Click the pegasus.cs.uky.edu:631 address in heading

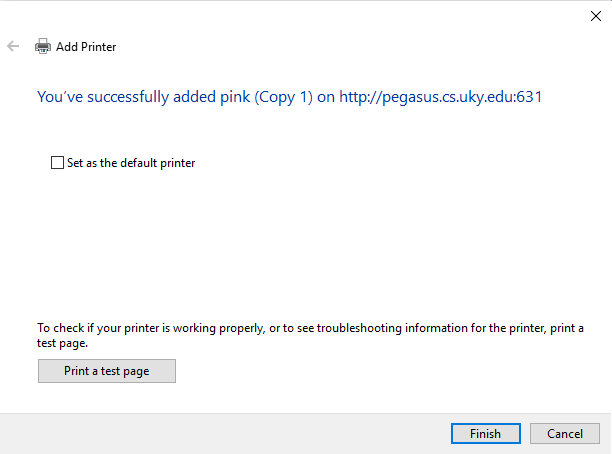click(x=441, y=96)
